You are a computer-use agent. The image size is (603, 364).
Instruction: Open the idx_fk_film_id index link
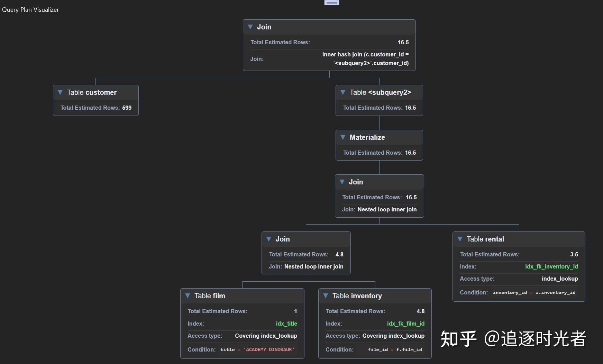406,324
